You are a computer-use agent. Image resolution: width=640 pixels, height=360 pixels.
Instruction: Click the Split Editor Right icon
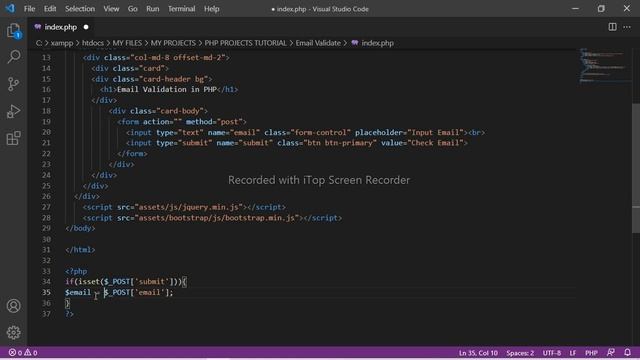click(612, 27)
